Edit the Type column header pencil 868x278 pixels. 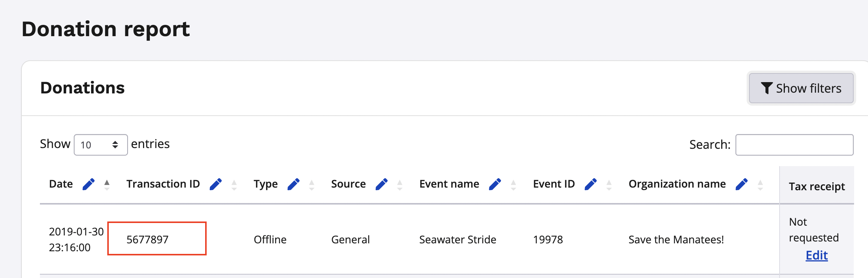293,184
